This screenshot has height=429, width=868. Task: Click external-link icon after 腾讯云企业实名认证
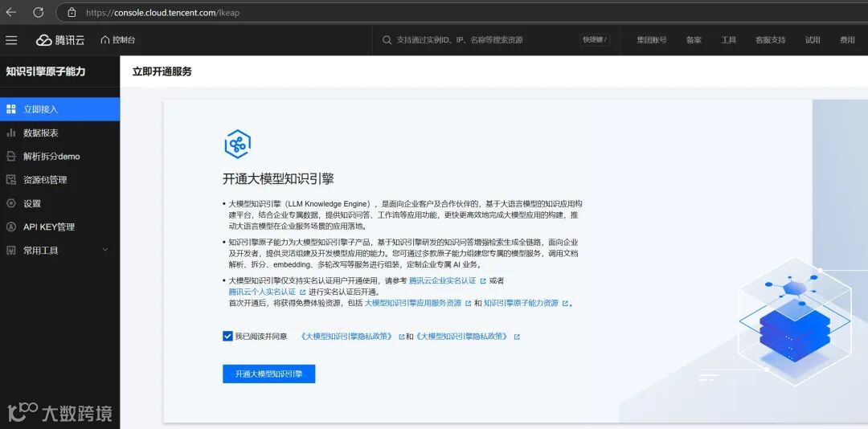click(483, 281)
